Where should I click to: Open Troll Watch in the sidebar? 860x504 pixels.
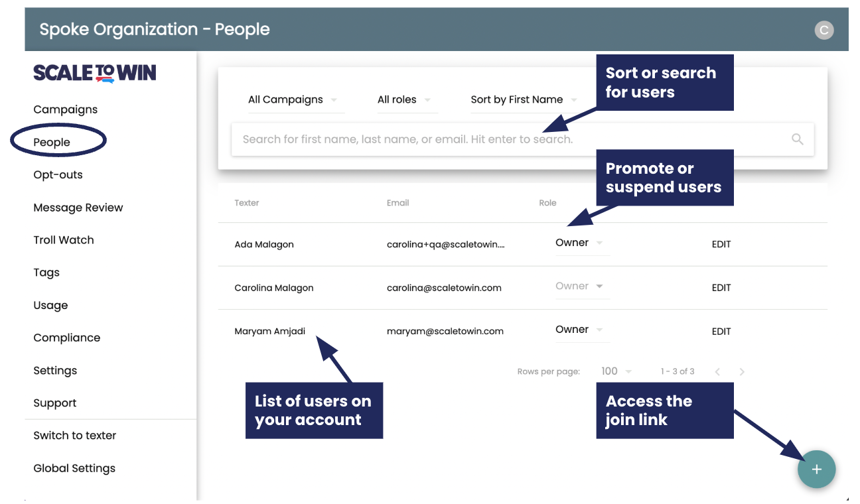[x=64, y=240]
